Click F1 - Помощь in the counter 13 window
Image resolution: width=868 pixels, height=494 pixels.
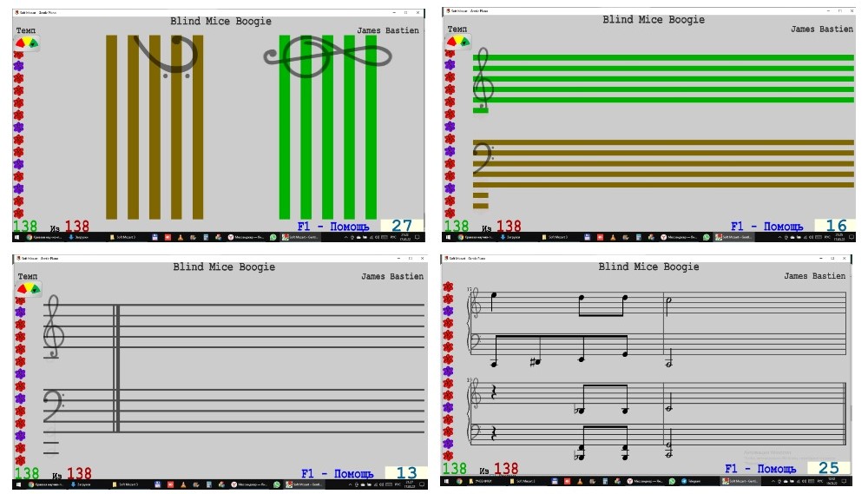click(337, 473)
